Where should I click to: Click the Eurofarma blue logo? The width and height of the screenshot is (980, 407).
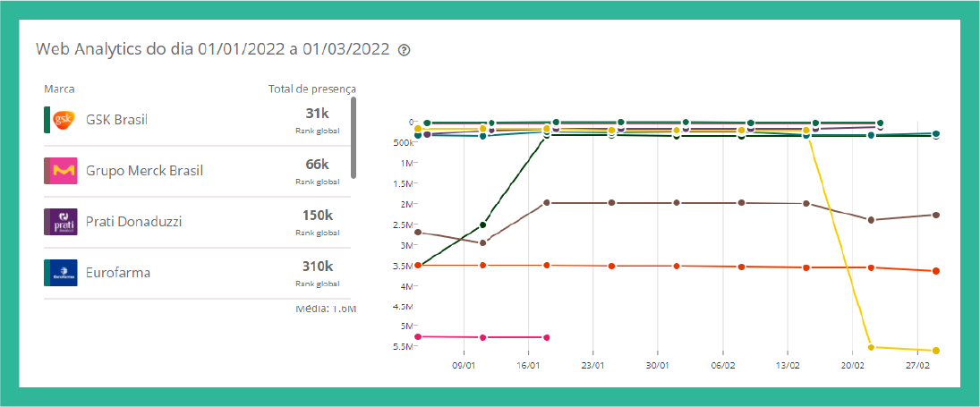coord(61,272)
